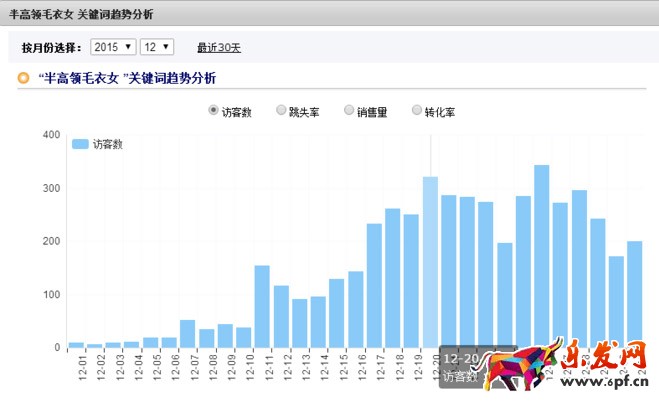Select the 转化率 radio button
The width and height of the screenshot is (659, 402).
[x=417, y=111]
